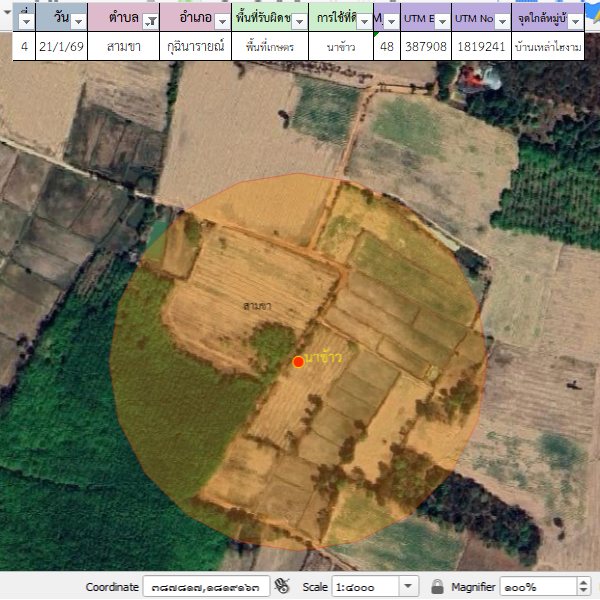
Task: Open filter dropdown for พื้นที่รับผิดชอบ column
Action: click(x=298, y=21)
